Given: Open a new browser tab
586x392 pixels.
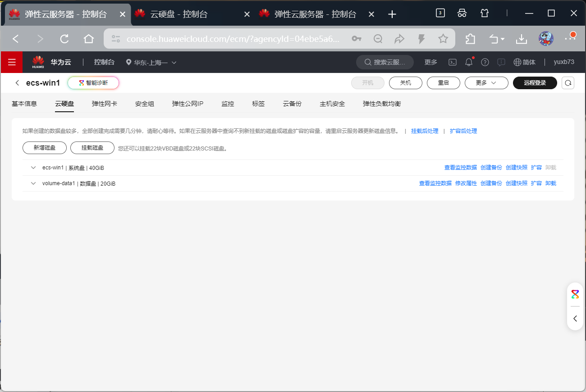Looking at the screenshot, I should coord(392,14).
